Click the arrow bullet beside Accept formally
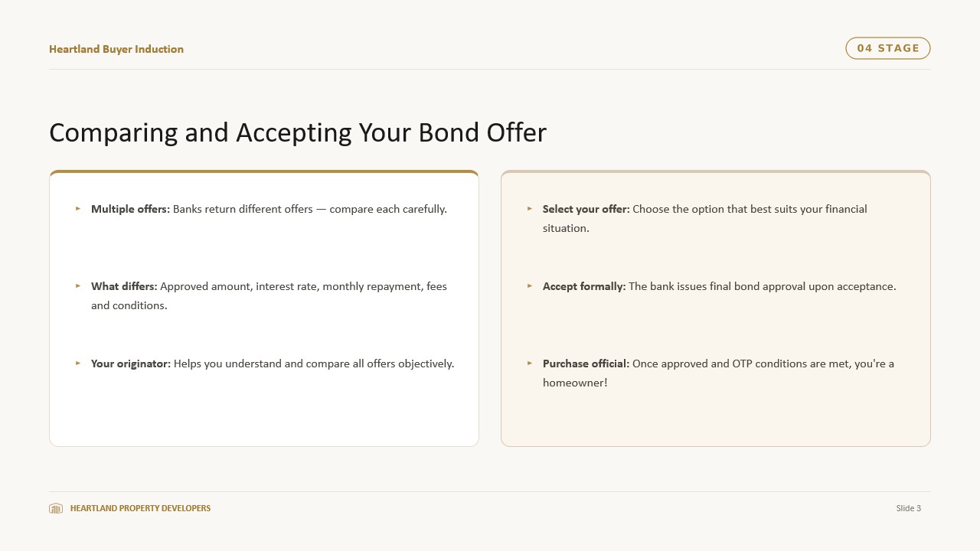Viewport: 980px width, 551px height. [x=530, y=285]
